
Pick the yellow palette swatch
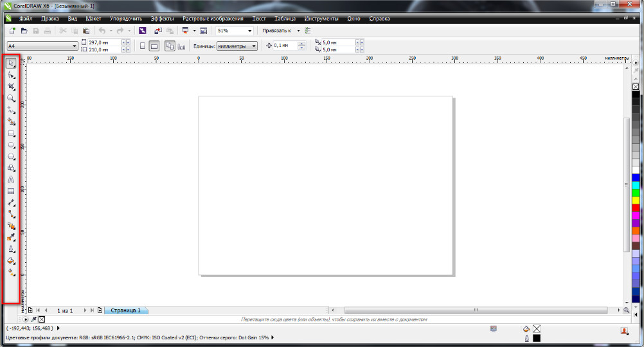click(x=636, y=200)
